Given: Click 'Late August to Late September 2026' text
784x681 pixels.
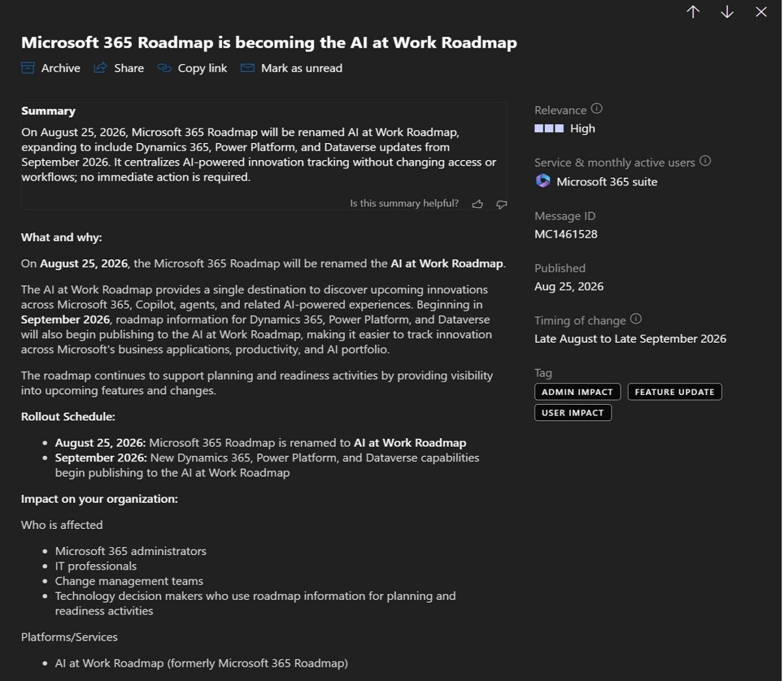Looking at the screenshot, I should [630, 338].
